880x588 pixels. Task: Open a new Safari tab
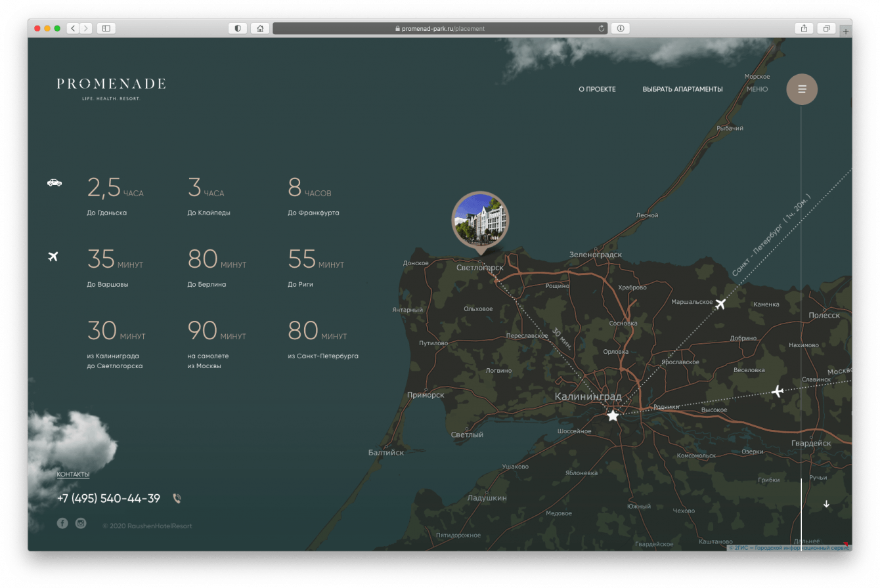[x=846, y=31]
